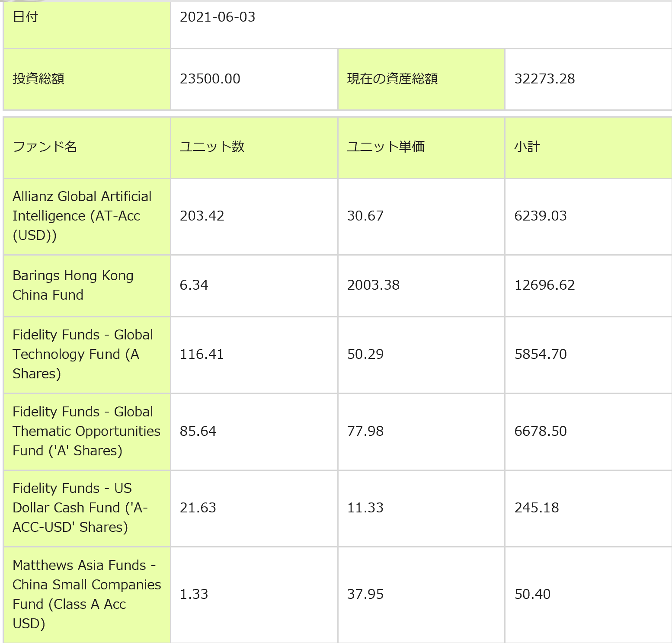Screen dimensions: 672x643
Task: Select the ユニット単価 column header
Action: pos(386,147)
